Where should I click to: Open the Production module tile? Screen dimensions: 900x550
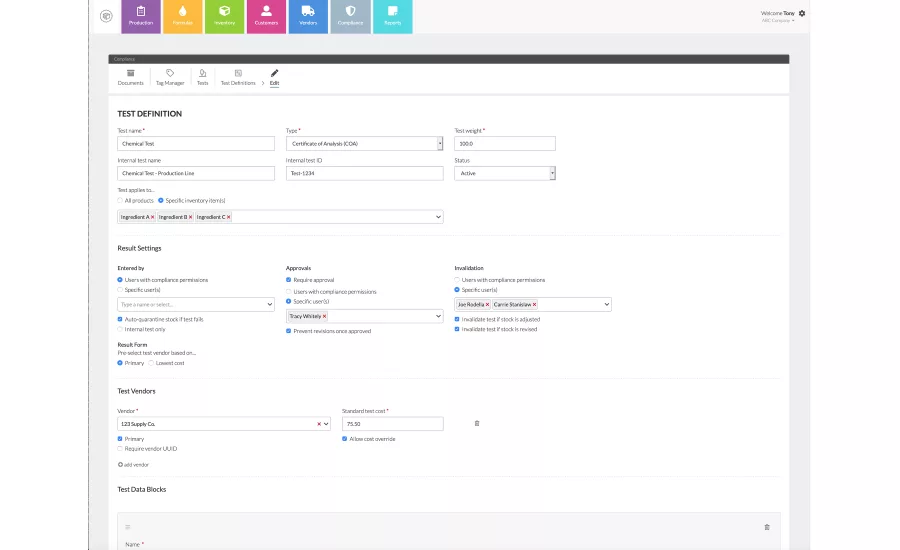point(141,16)
